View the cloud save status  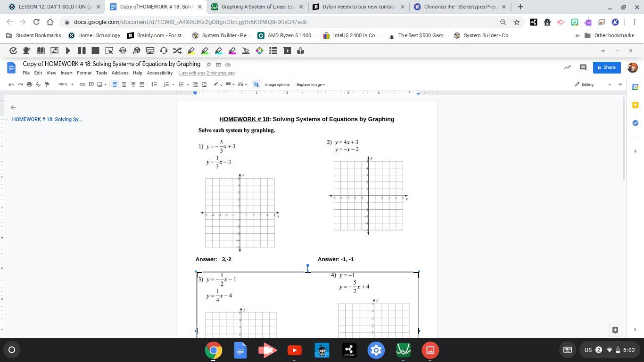coord(228,64)
